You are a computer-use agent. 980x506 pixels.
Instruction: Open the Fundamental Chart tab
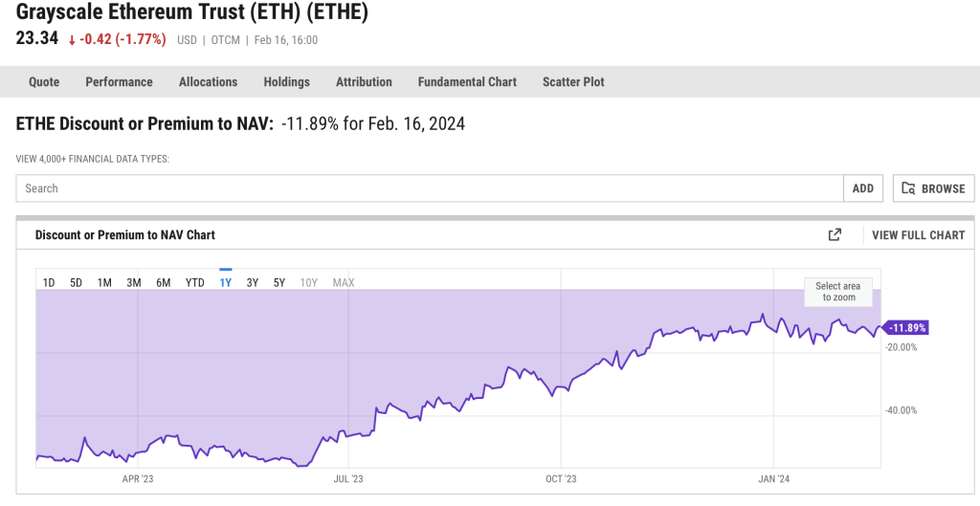click(x=467, y=82)
